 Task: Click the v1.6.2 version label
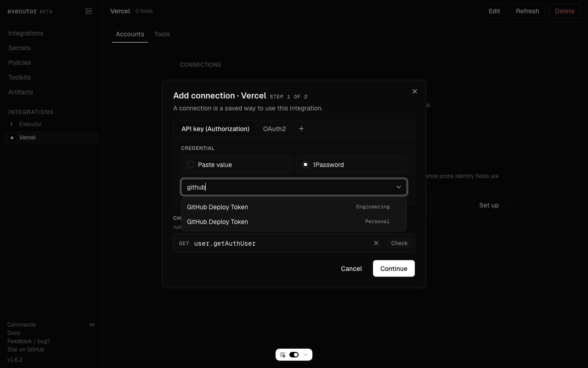coord(15,360)
